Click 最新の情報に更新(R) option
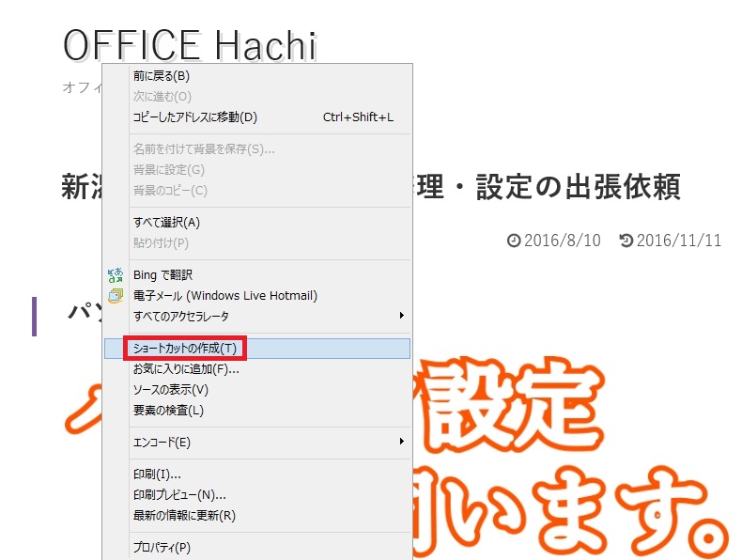 click(257, 515)
